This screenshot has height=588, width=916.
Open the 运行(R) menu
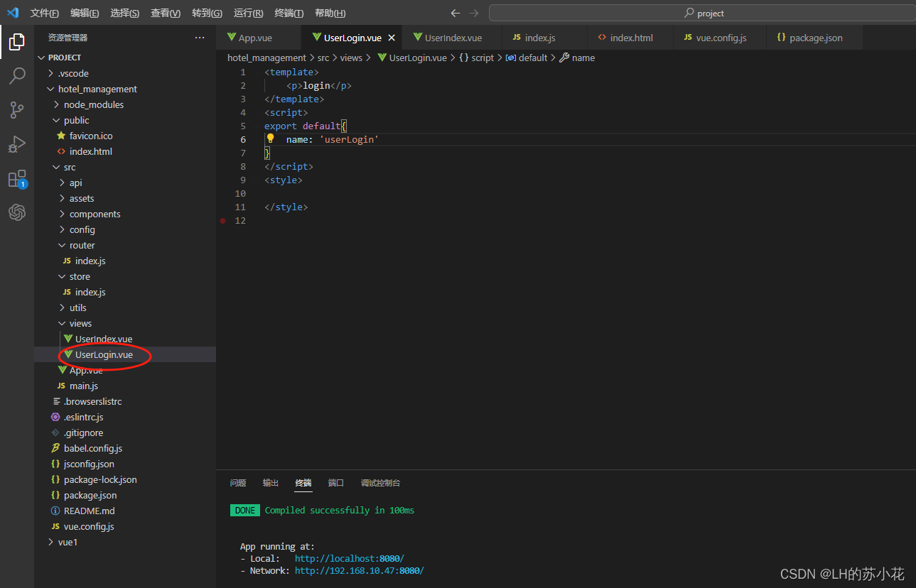tap(249, 13)
